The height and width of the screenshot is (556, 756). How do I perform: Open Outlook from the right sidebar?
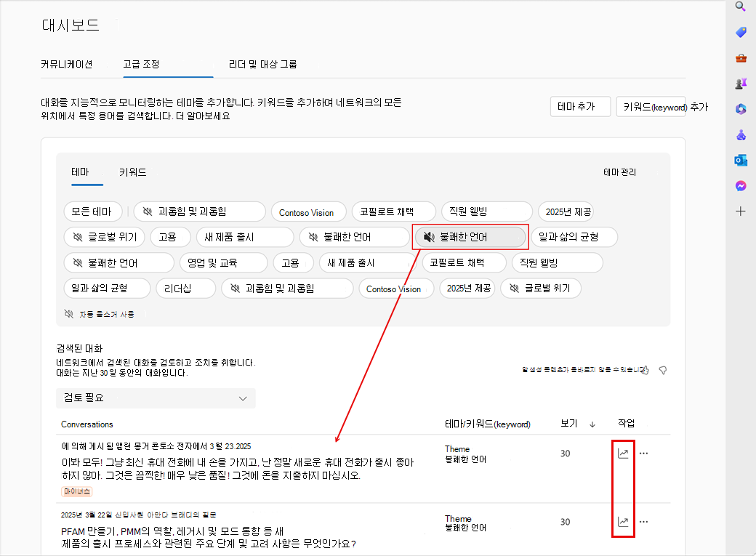(740, 159)
